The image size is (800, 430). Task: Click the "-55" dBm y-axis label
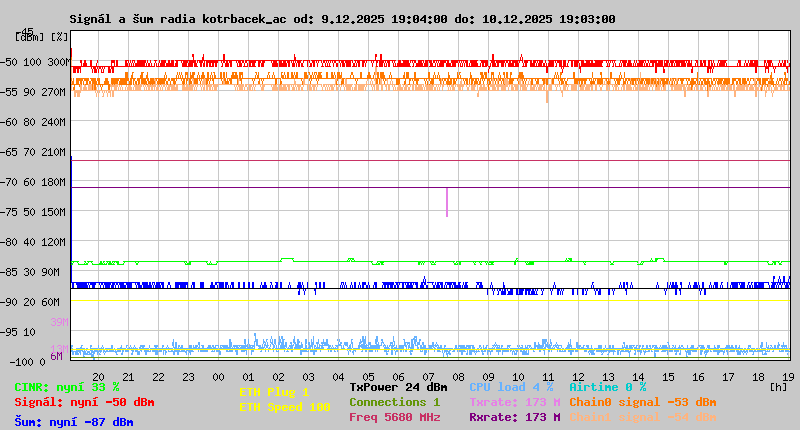9,92
